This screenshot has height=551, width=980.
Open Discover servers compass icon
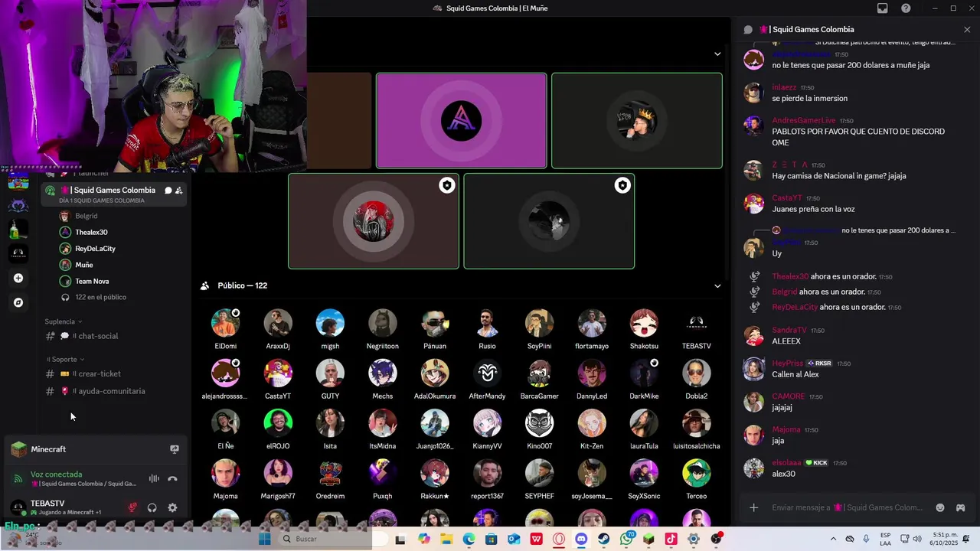pos(18,302)
